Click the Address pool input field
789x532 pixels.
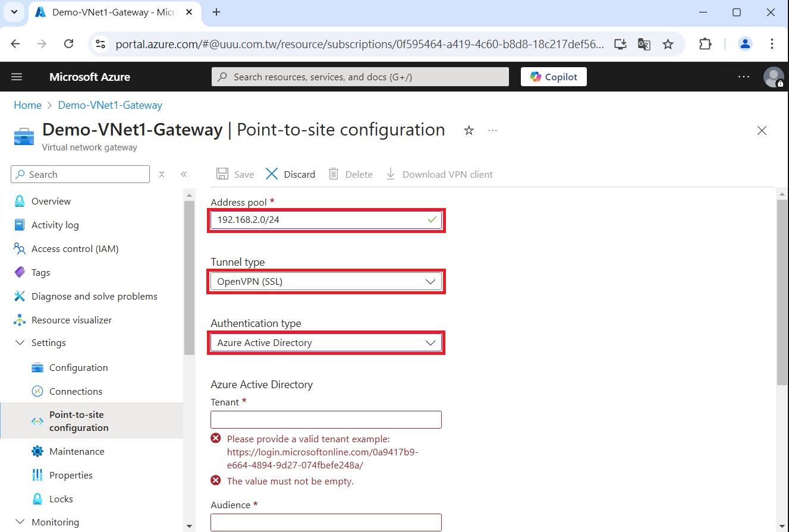[326, 220]
